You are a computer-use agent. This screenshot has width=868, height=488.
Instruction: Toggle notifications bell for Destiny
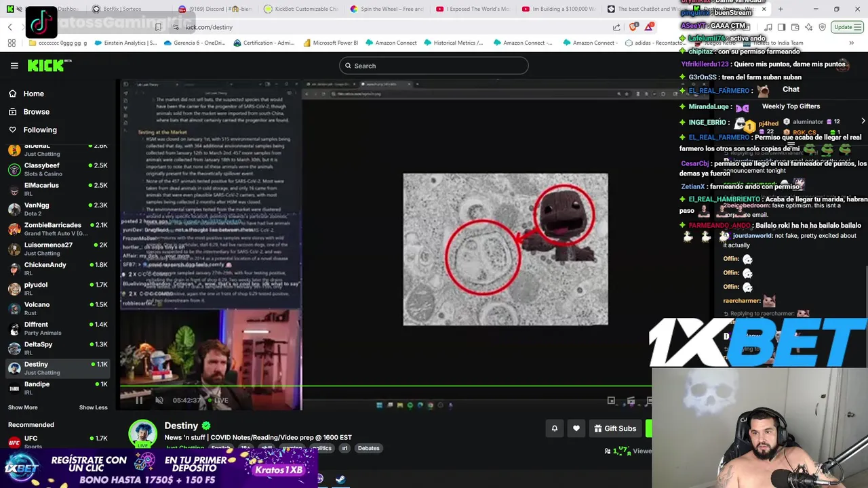click(x=554, y=428)
